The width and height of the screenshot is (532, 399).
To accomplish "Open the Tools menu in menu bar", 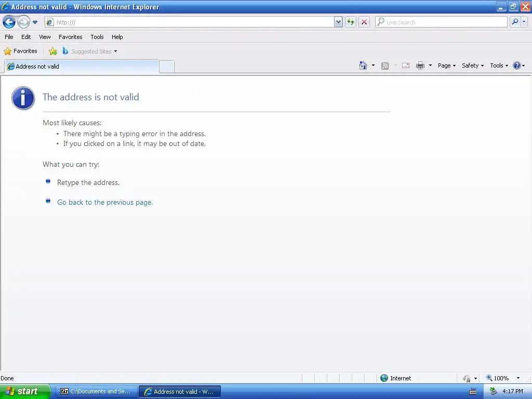I will tap(97, 37).
